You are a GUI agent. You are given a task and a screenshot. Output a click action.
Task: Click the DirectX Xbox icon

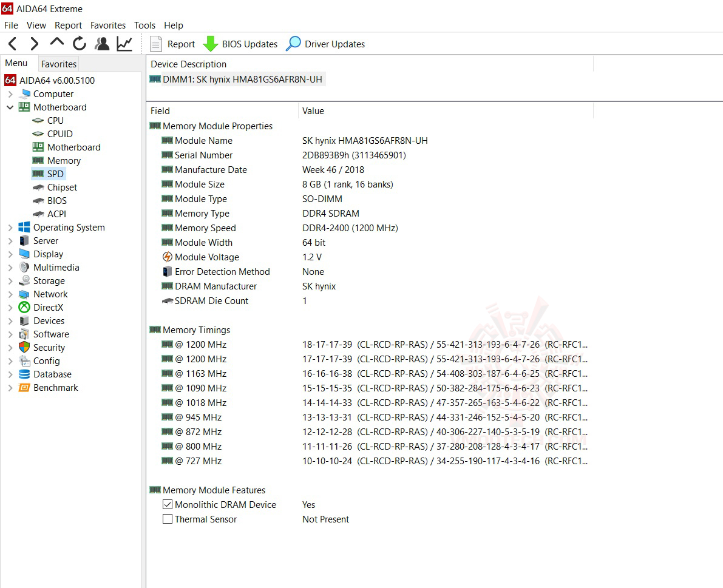click(x=24, y=308)
